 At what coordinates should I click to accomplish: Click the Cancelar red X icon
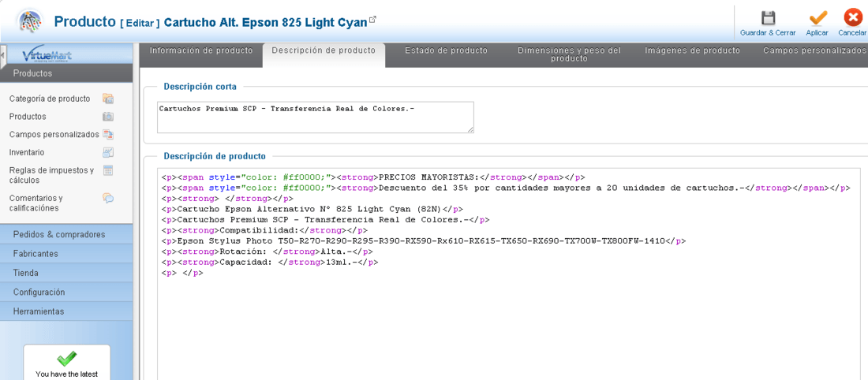852,17
